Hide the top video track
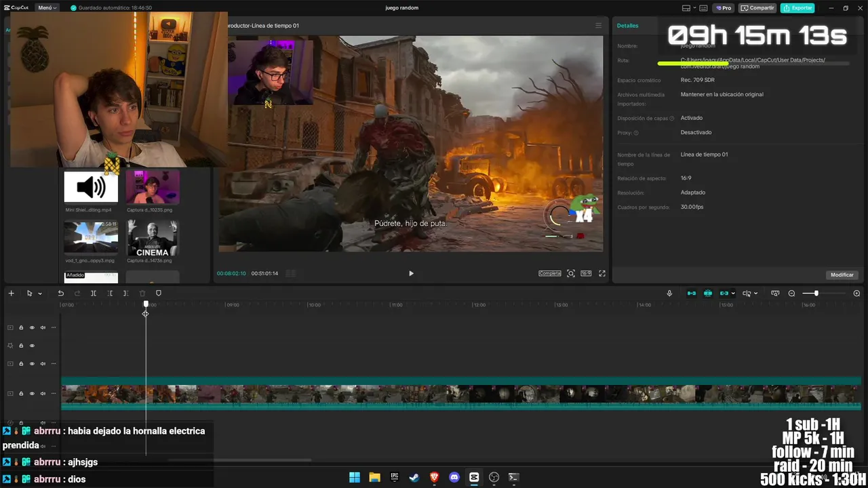 [x=32, y=328]
